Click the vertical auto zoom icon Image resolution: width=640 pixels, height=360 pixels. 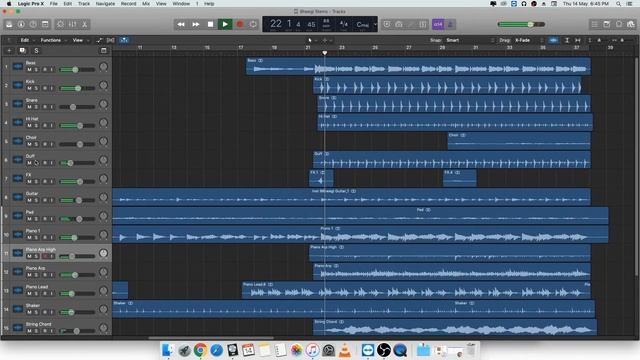click(x=567, y=40)
